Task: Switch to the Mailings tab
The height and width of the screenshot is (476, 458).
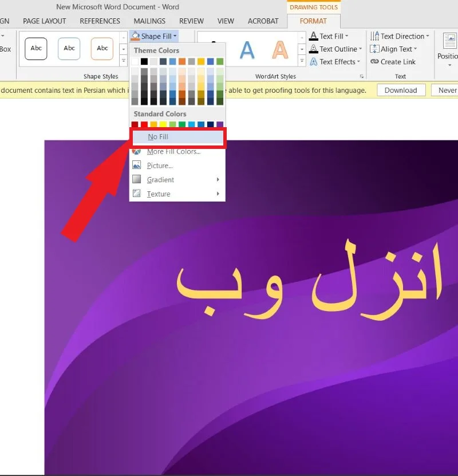Action: [149, 21]
